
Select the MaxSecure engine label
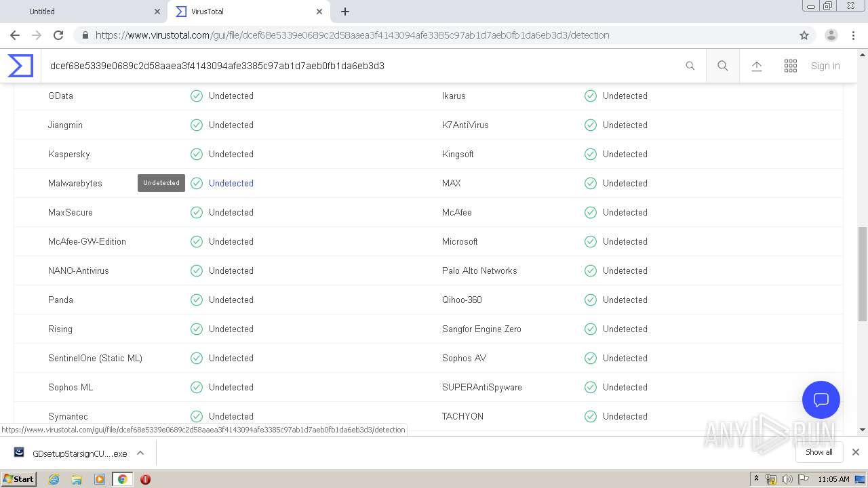pyautogui.click(x=71, y=212)
